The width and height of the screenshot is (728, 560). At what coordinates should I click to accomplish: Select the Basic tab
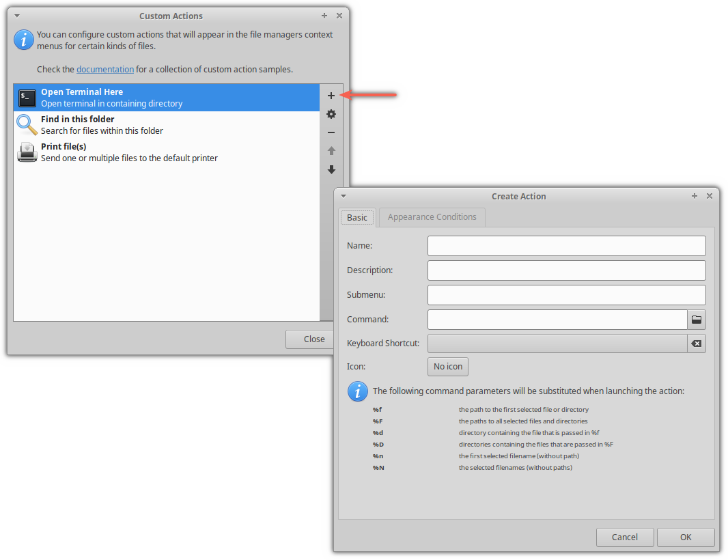tap(357, 216)
